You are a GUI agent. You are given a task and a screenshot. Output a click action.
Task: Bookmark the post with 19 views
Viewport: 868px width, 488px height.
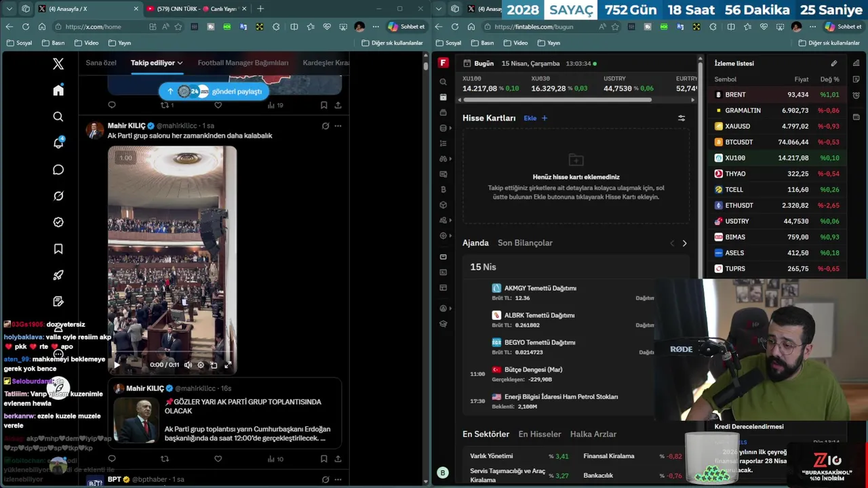click(323, 105)
